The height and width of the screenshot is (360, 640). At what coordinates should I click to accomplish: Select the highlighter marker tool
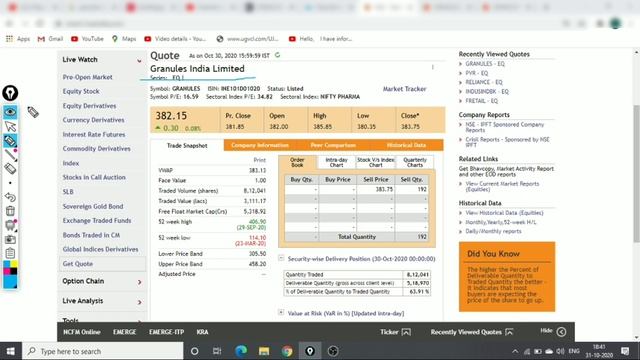coord(10,141)
